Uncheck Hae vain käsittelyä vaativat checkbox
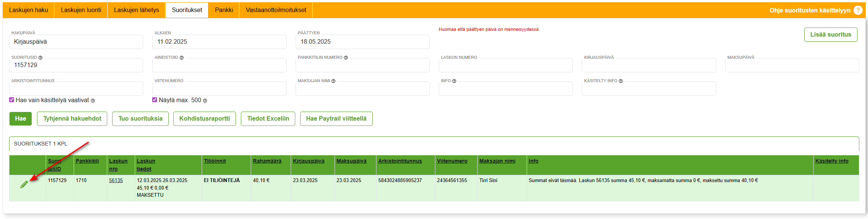Screen dimensions: 868x219 point(12,100)
